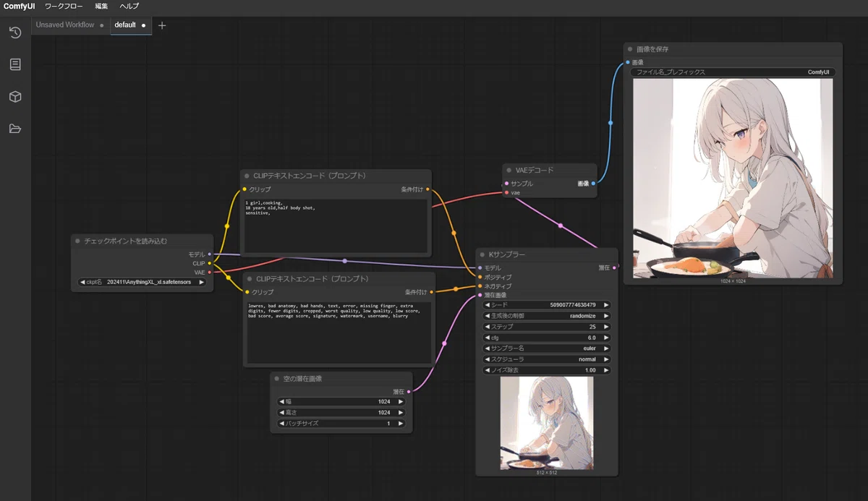Click the saved image preview in 画像を保存
The height and width of the screenshot is (501, 868).
pyautogui.click(x=733, y=178)
